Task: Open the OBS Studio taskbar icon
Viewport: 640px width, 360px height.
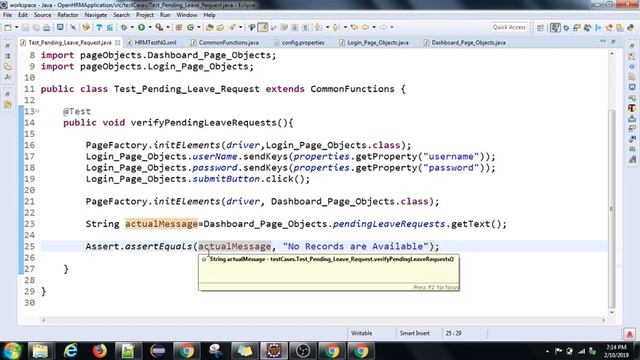Action: [x=303, y=351]
